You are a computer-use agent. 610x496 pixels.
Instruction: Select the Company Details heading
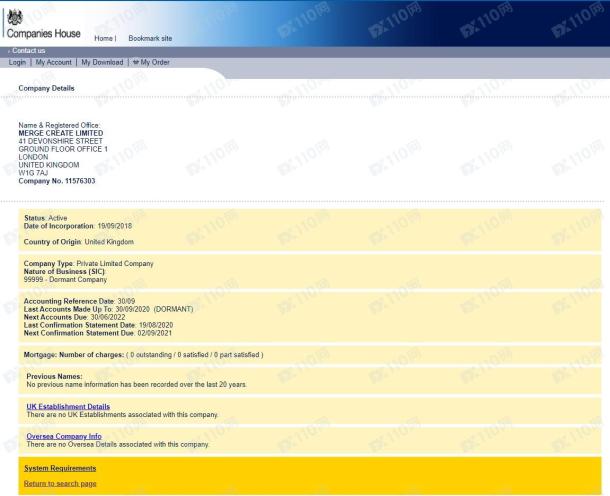pos(46,88)
